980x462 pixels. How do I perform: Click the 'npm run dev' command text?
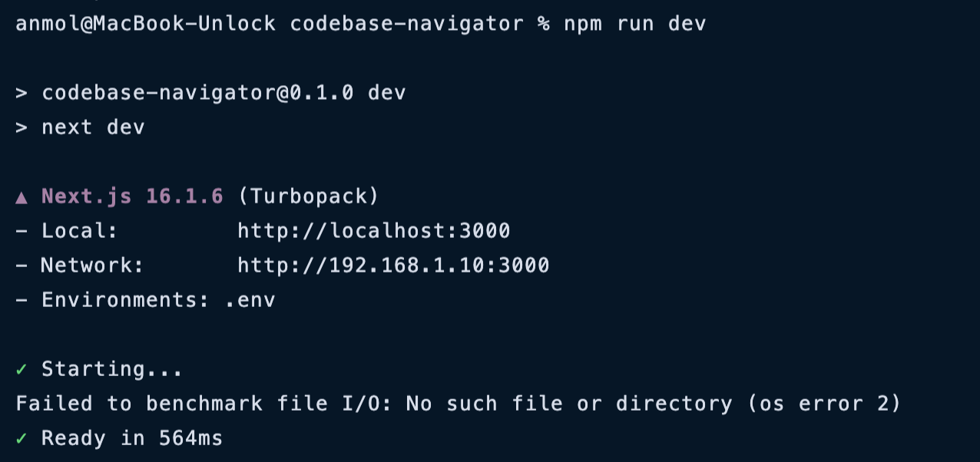pyautogui.click(x=634, y=24)
